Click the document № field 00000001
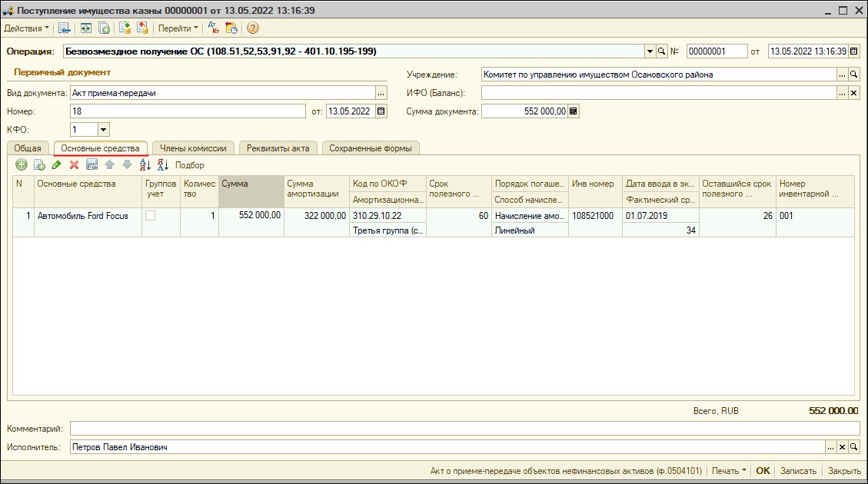 717,51
